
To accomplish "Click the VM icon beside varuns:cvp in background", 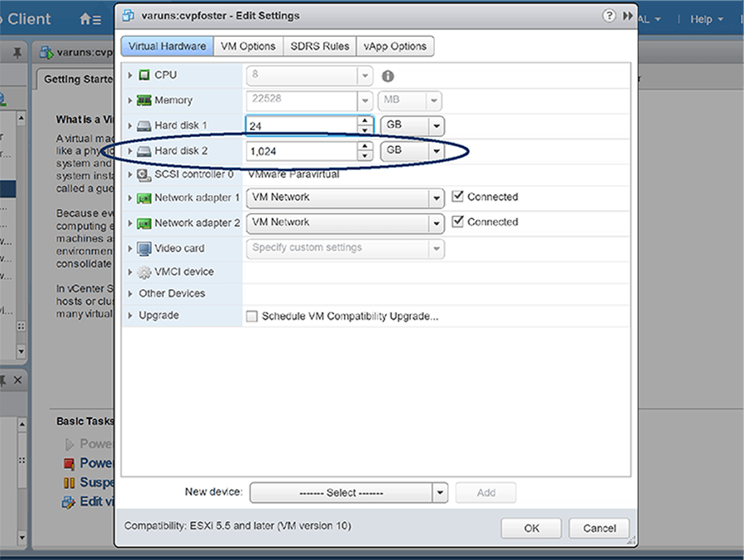I will [46, 52].
